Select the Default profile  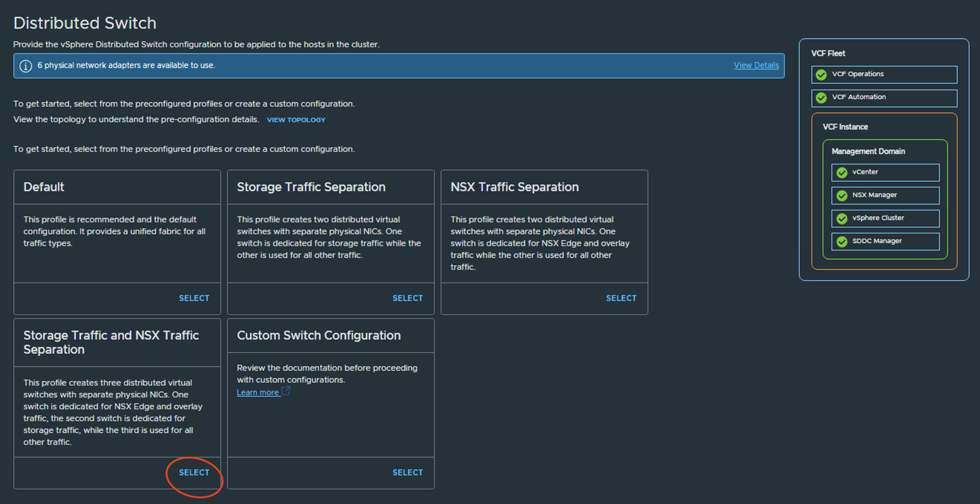point(194,298)
